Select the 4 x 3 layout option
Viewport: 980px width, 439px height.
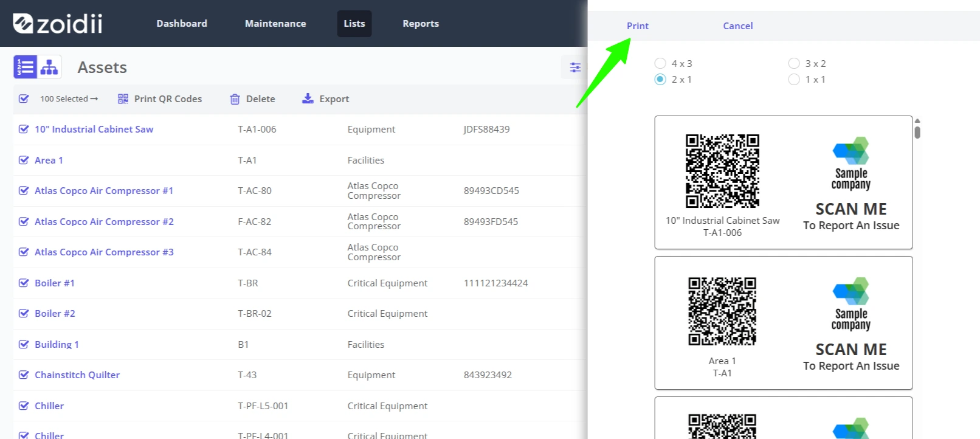pos(660,63)
